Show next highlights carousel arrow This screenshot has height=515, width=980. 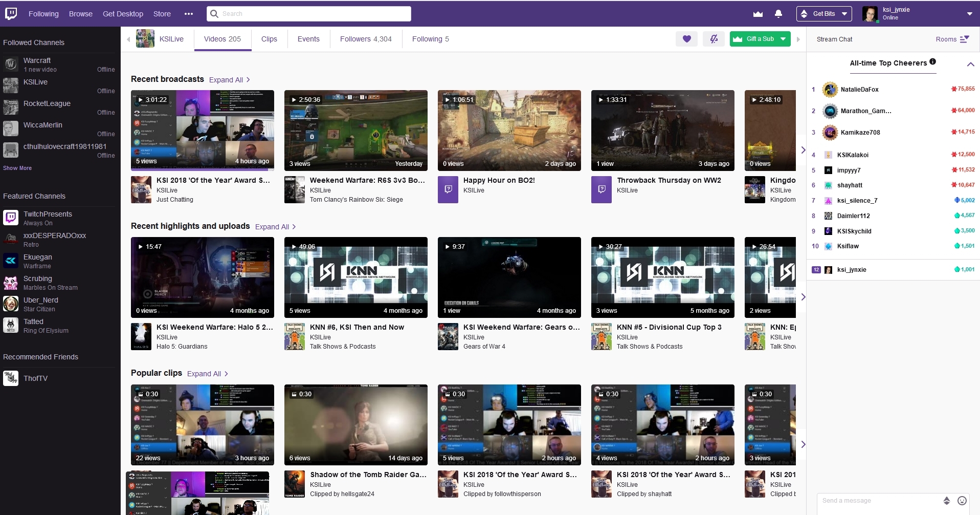803,297
